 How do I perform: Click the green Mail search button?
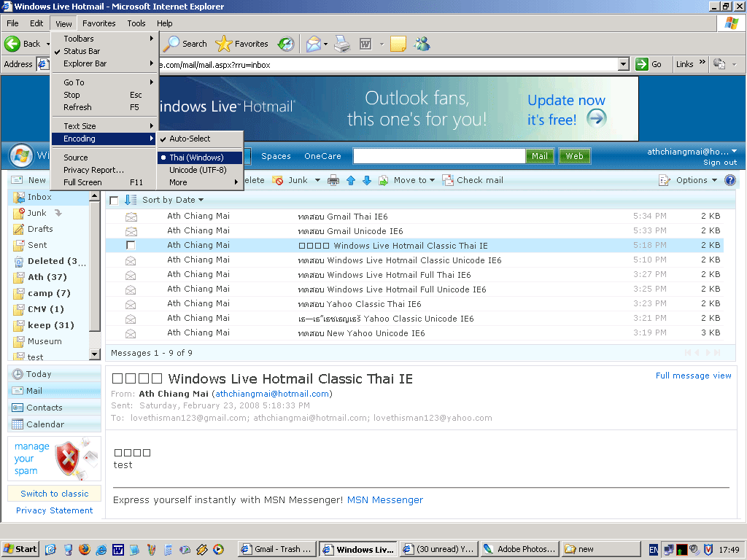(539, 156)
